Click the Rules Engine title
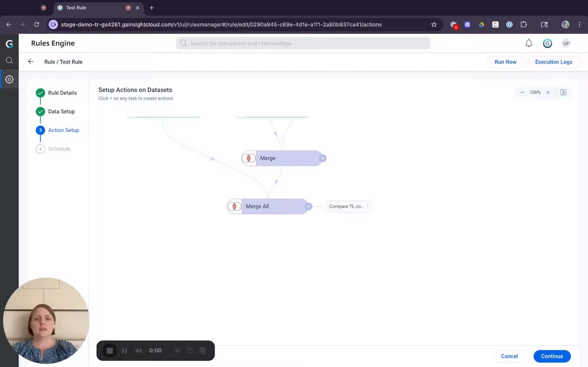Viewport: 588px width, 367px height. (x=53, y=43)
